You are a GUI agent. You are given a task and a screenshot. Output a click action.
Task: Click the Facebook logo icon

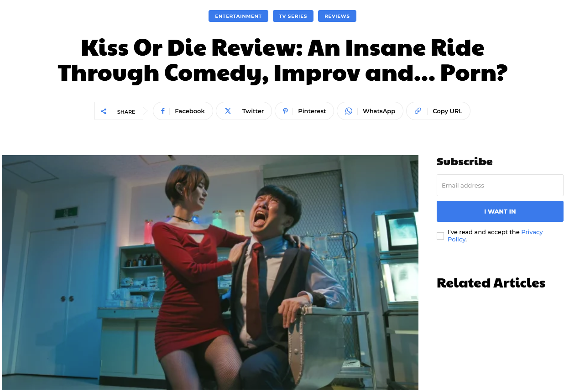[x=162, y=111]
